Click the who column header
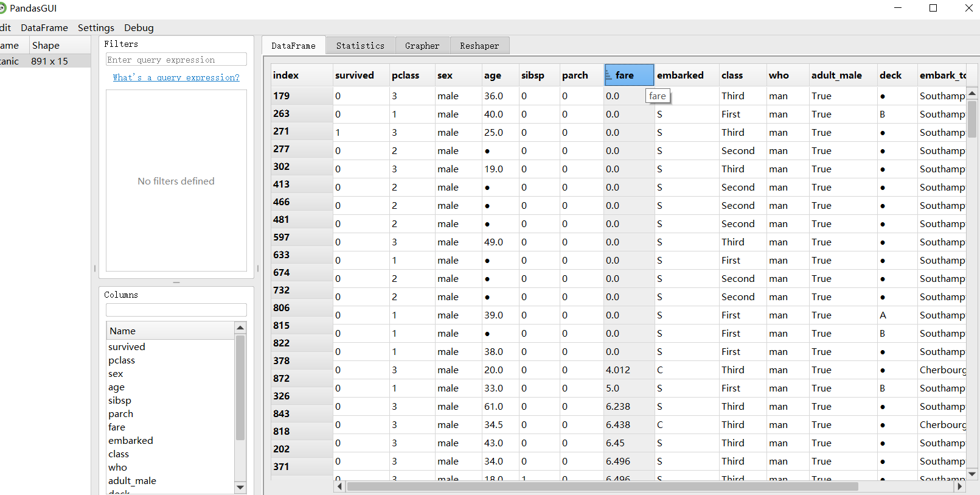 click(788, 75)
